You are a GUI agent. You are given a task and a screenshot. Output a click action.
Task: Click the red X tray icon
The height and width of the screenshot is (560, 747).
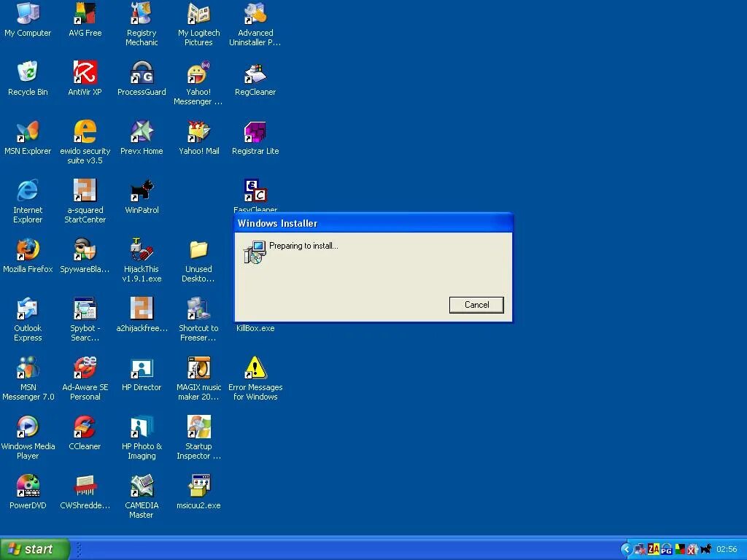tap(693, 550)
